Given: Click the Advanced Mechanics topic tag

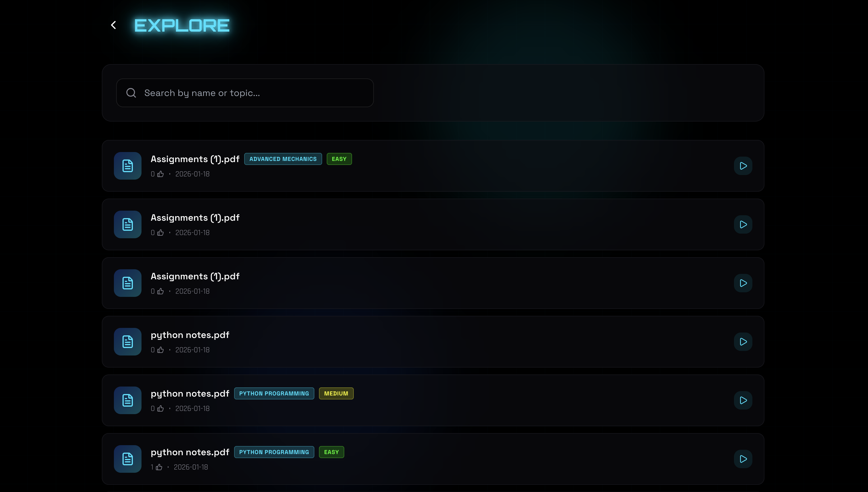Looking at the screenshot, I should [x=283, y=159].
